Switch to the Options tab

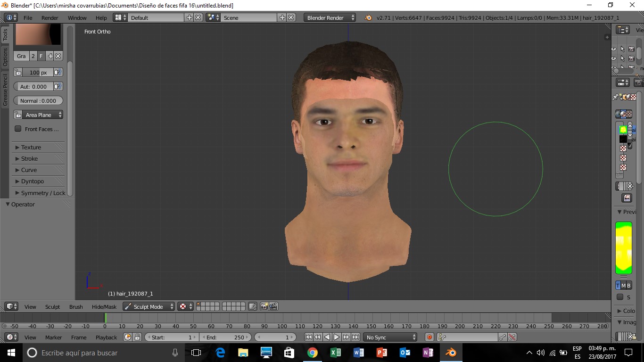point(5,57)
